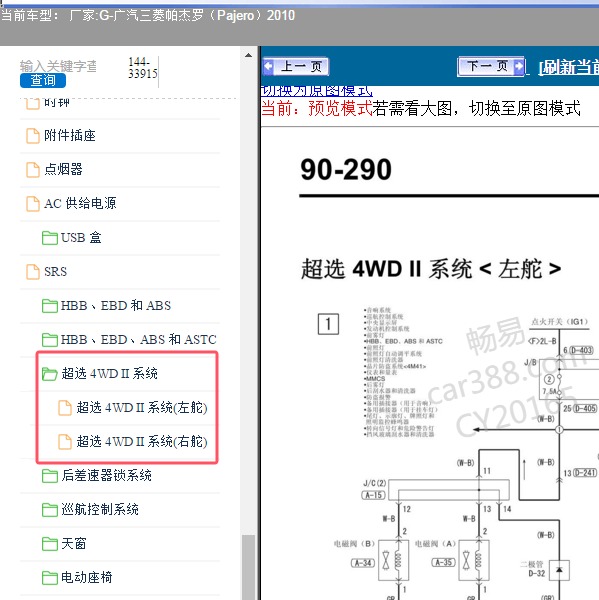The image size is (599, 600).
Task: Open the SRS document item
Action: tap(55, 271)
